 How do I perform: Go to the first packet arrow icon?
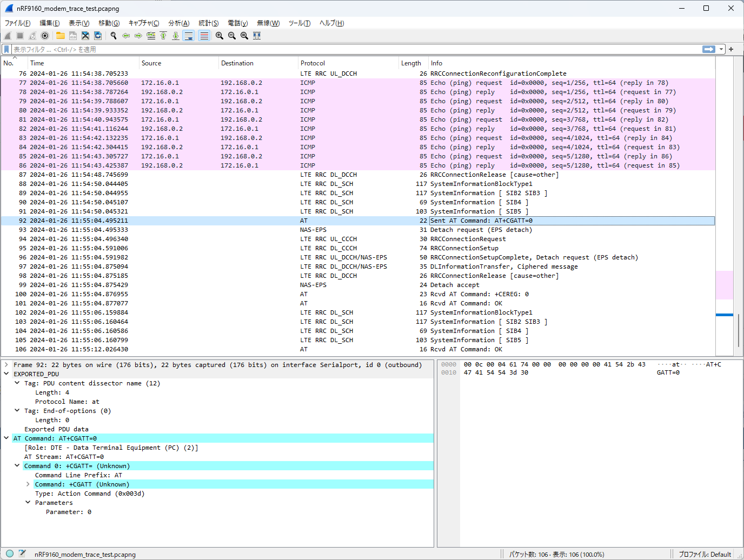tap(163, 36)
